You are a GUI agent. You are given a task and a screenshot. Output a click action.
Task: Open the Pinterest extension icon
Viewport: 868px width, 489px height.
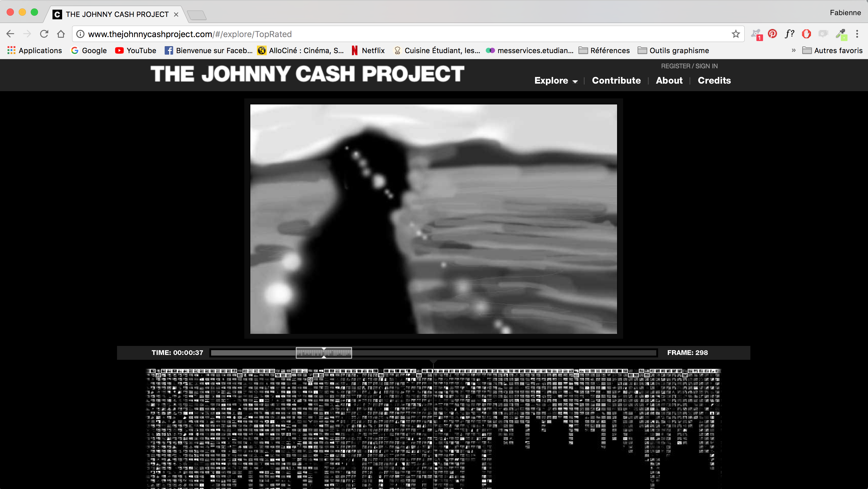(x=772, y=34)
